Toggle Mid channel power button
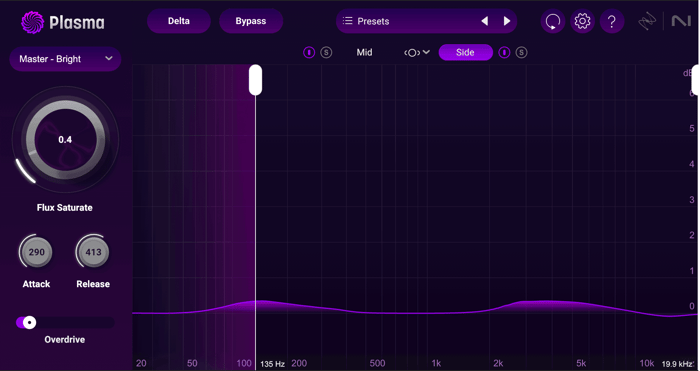 [x=309, y=53]
